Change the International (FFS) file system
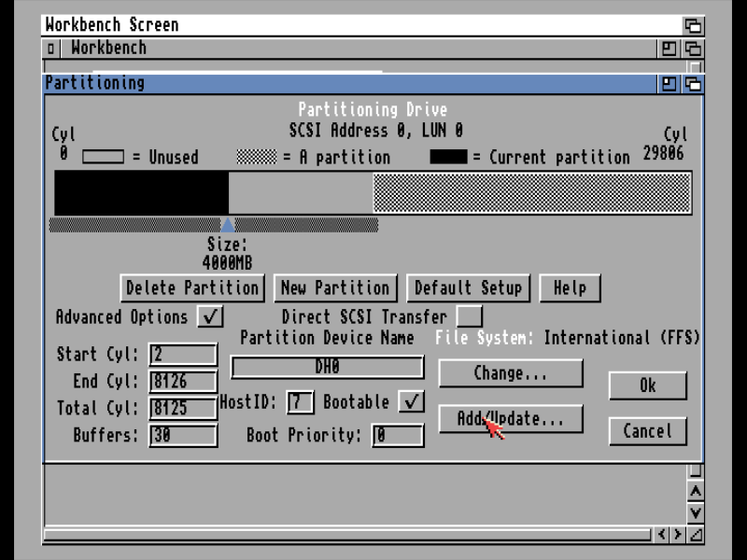The image size is (747, 560). point(510,373)
